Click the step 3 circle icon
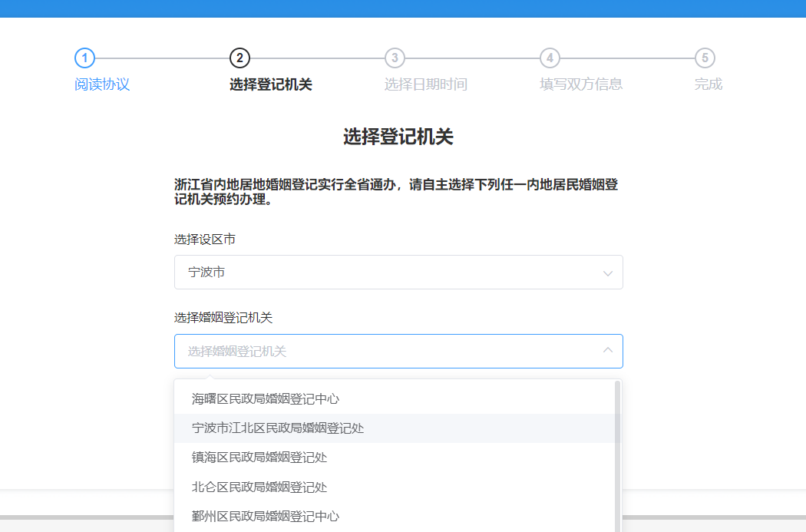 (395, 58)
